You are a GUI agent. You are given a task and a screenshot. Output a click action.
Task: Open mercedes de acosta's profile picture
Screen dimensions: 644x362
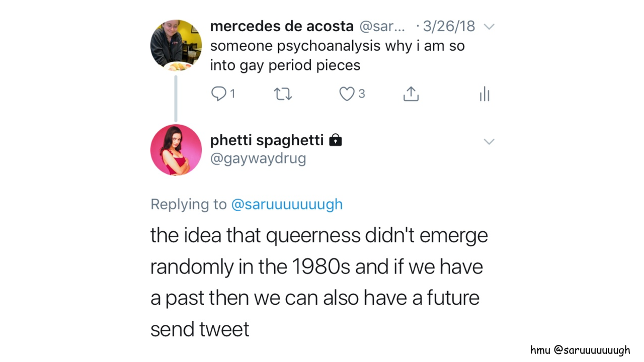(176, 45)
